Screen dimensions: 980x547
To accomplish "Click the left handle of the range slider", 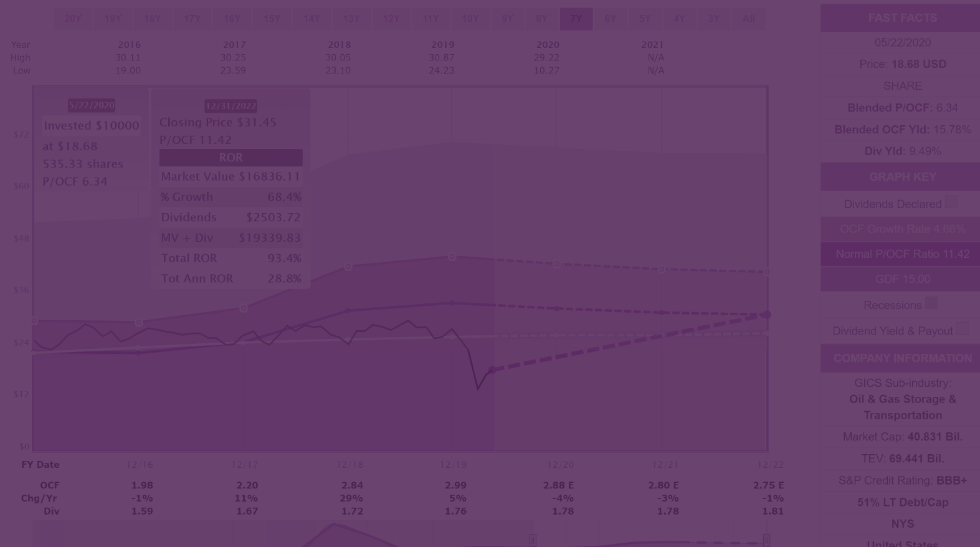I will click(533, 540).
